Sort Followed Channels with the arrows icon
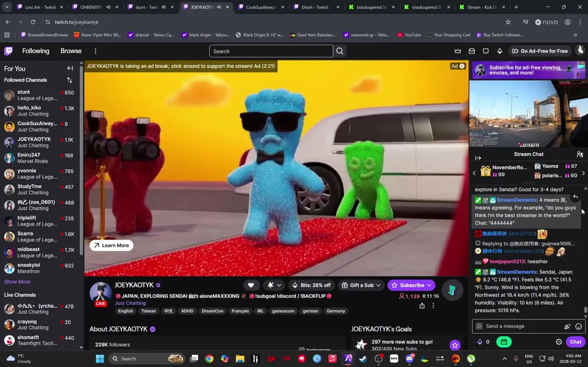The image size is (588, 367). coord(69,80)
